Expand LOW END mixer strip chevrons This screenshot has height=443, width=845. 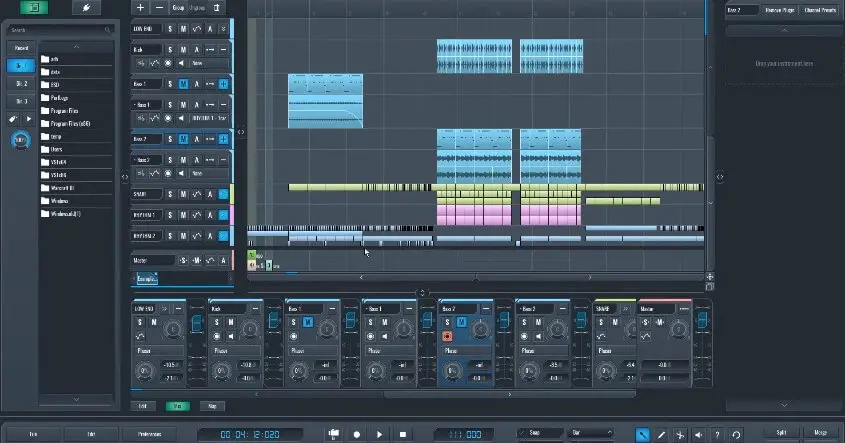pyautogui.click(x=165, y=309)
